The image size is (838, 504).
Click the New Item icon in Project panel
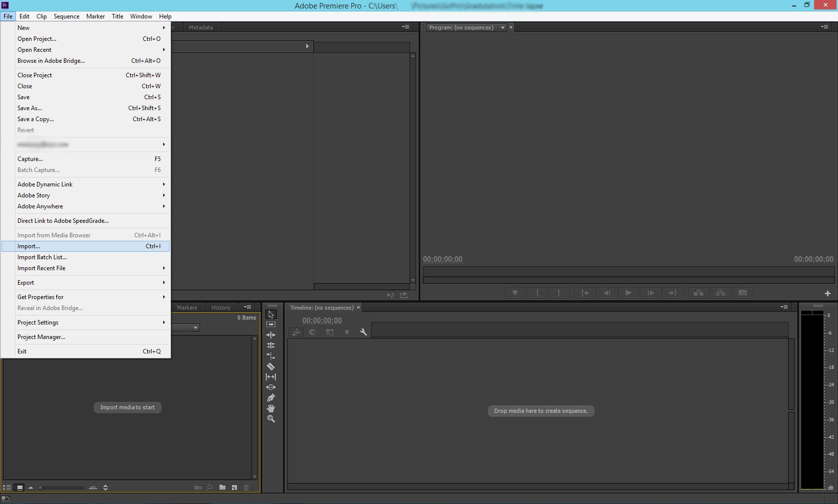(x=234, y=488)
